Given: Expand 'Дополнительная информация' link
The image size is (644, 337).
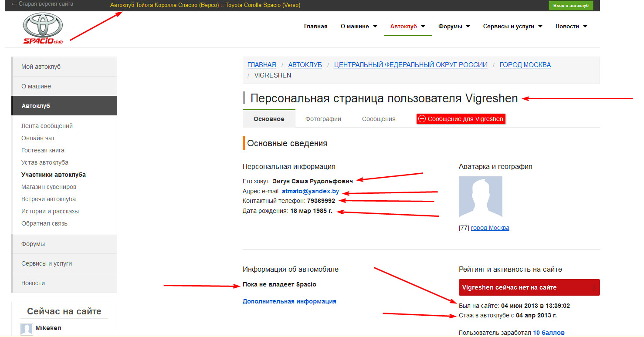Looking at the screenshot, I should 289,301.
